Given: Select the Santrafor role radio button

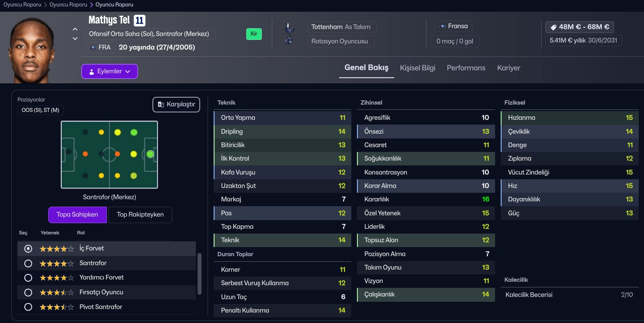Looking at the screenshot, I should pos(28,264).
